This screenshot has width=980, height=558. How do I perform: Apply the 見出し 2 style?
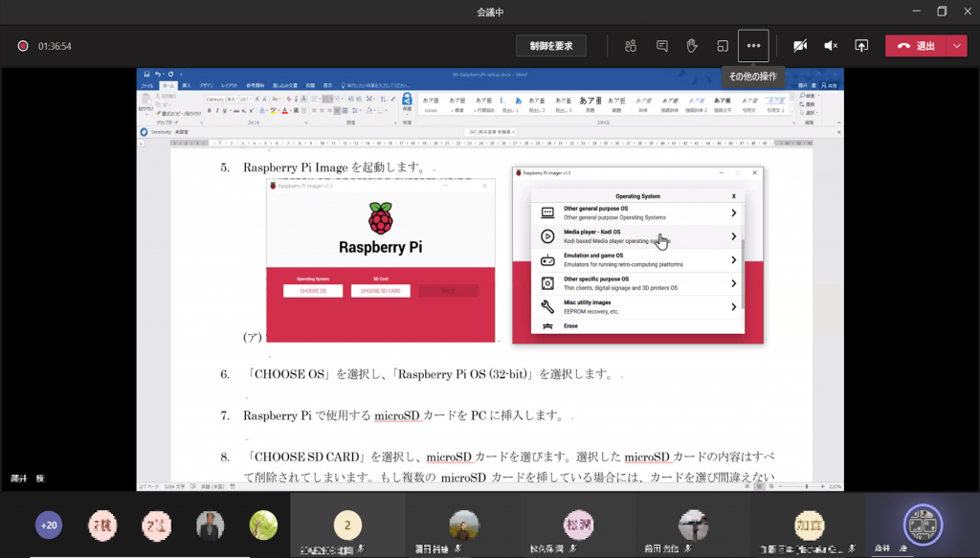(538, 103)
